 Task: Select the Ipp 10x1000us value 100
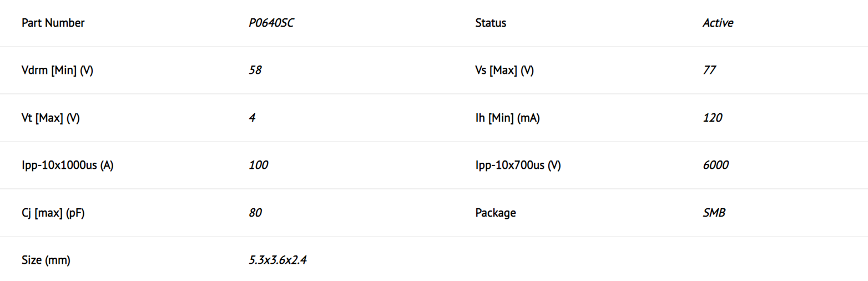[259, 165]
